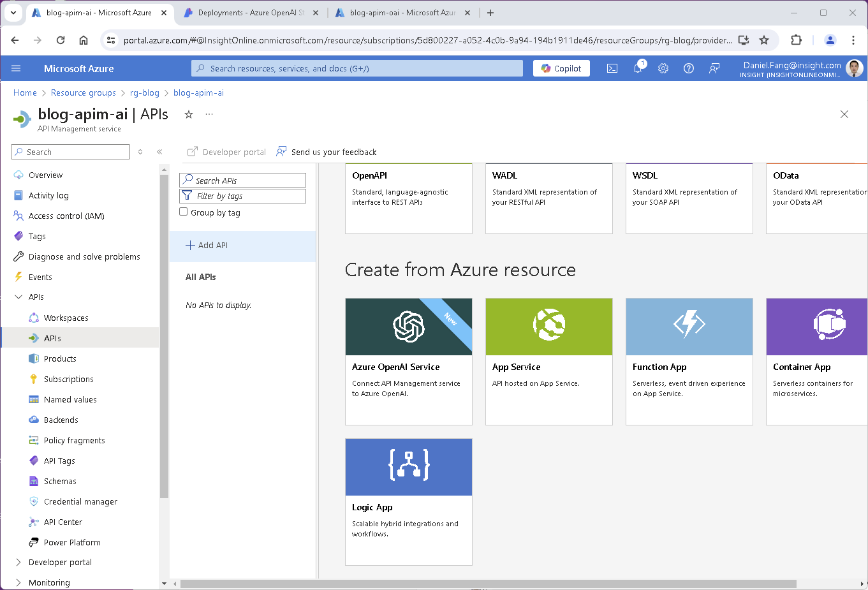Viewport: 868px width, 590px height.
Task: Close the blog-apim-ai blade
Action: [x=844, y=114]
